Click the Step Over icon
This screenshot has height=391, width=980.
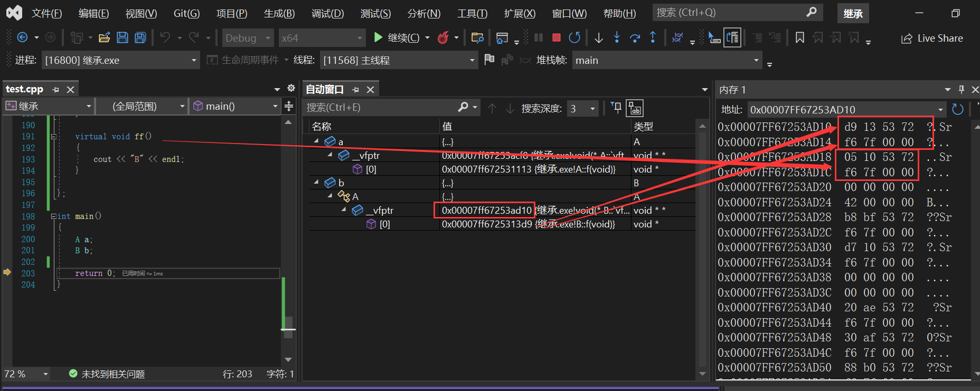[635, 37]
